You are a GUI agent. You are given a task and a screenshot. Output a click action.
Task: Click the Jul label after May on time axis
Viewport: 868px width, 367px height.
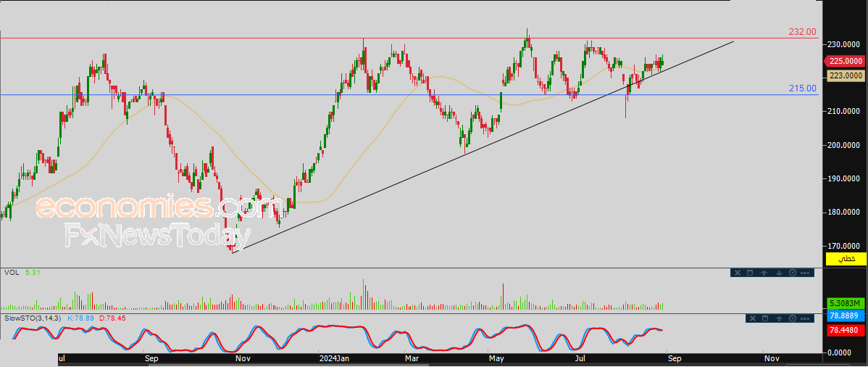pyautogui.click(x=580, y=359)
